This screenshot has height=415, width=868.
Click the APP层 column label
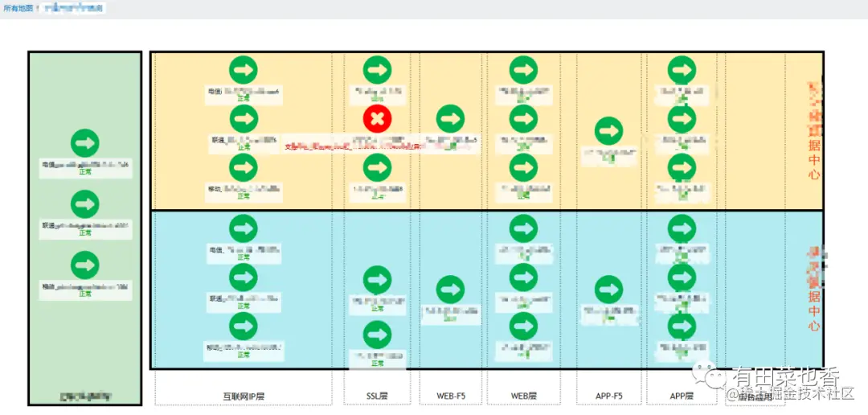tap(682, 397)
